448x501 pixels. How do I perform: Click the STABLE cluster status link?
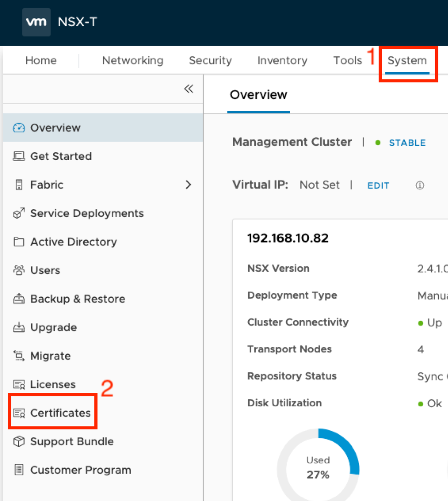point(407,143)
